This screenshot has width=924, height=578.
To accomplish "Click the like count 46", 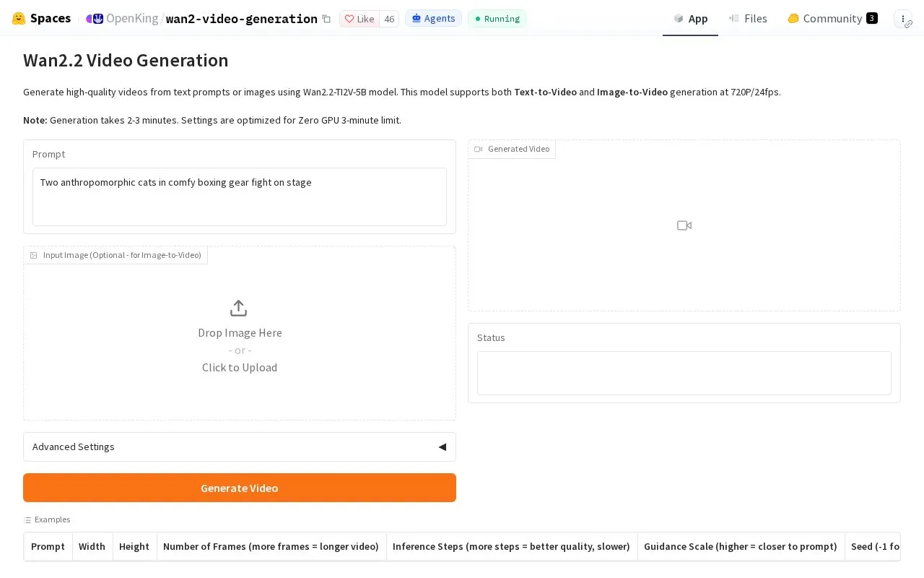I will (x=389, y=19).
